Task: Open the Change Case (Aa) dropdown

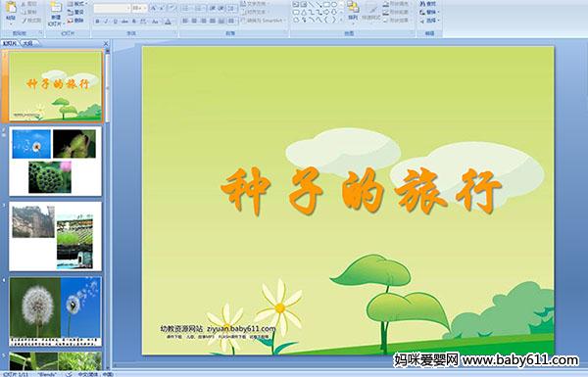Action: 155,22
